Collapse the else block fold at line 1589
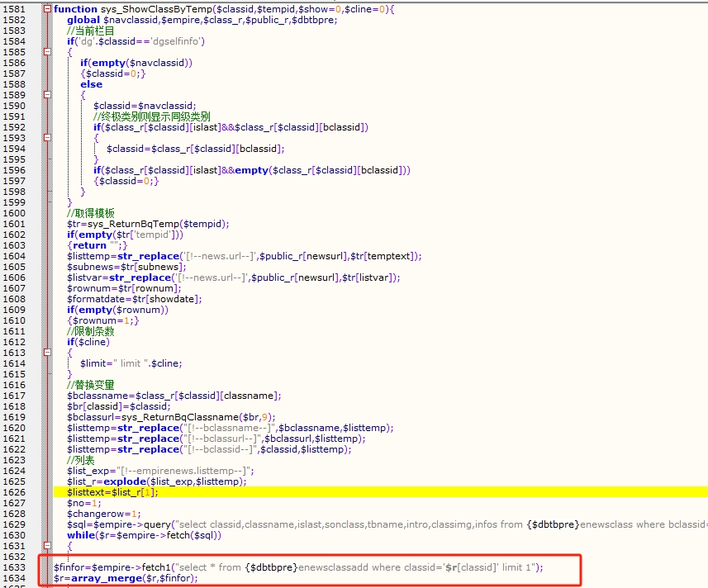 coord(47,95)
